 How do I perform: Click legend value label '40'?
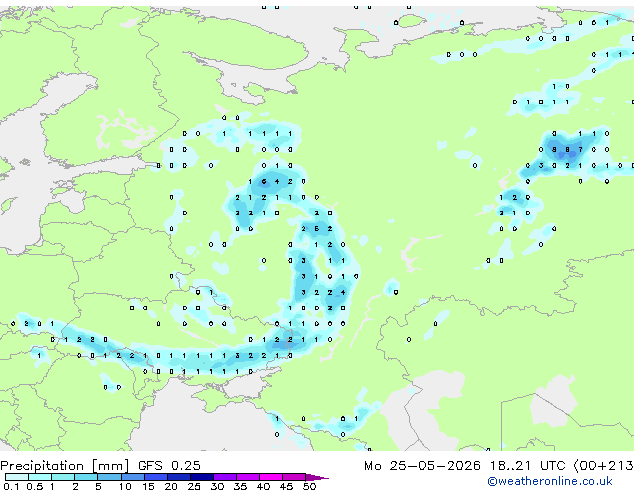263,486
